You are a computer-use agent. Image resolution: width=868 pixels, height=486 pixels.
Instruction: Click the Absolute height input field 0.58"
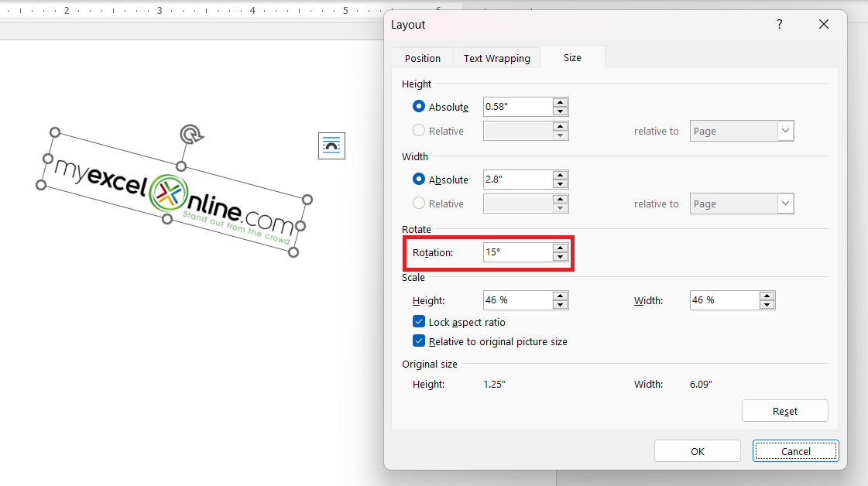pyautogui.click(x=517, y=106)
